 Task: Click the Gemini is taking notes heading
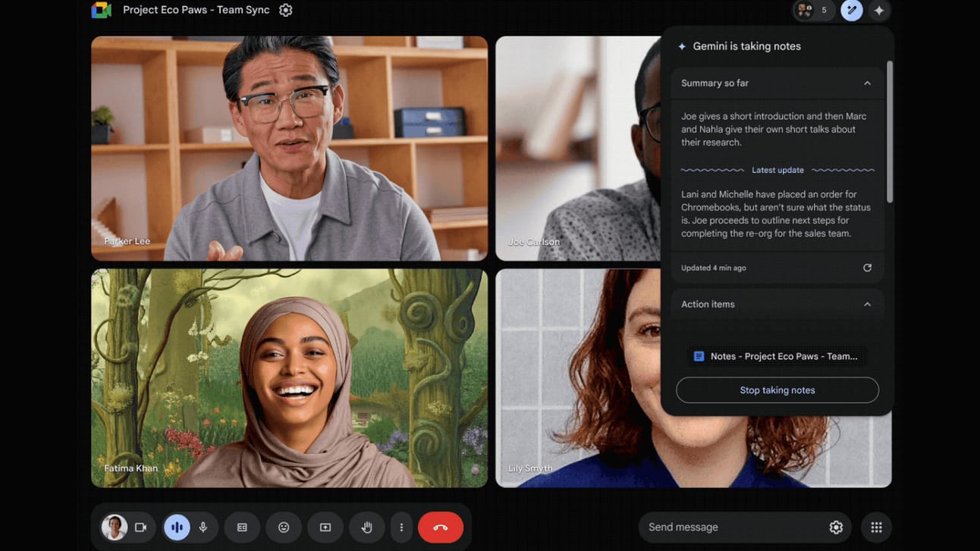[x=746, y=46]
